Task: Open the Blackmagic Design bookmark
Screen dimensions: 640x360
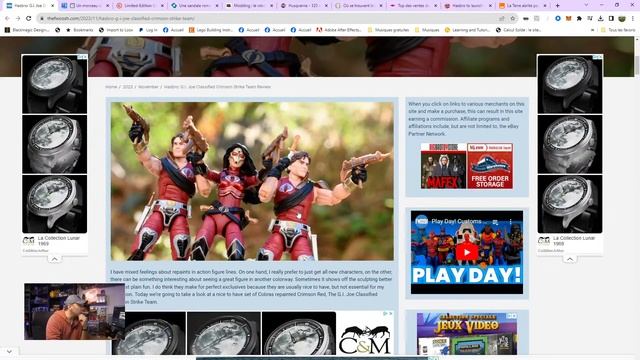Action: (27, 30)
